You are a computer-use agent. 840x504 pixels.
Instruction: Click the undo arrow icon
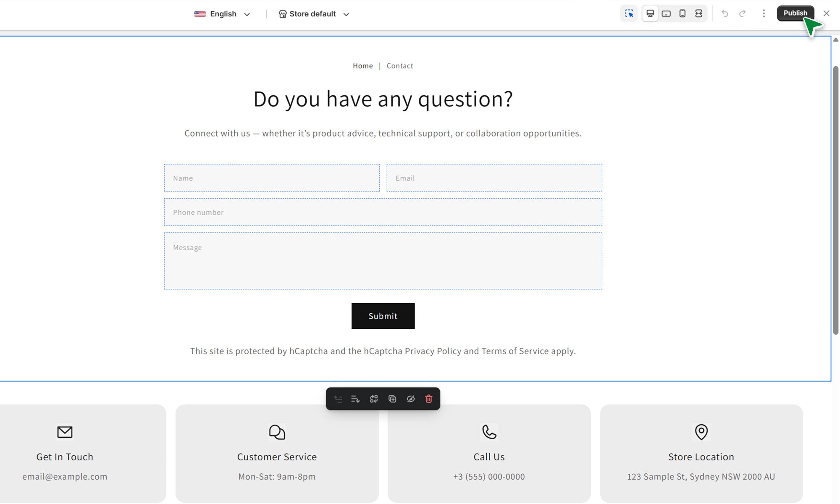[725, 13]
